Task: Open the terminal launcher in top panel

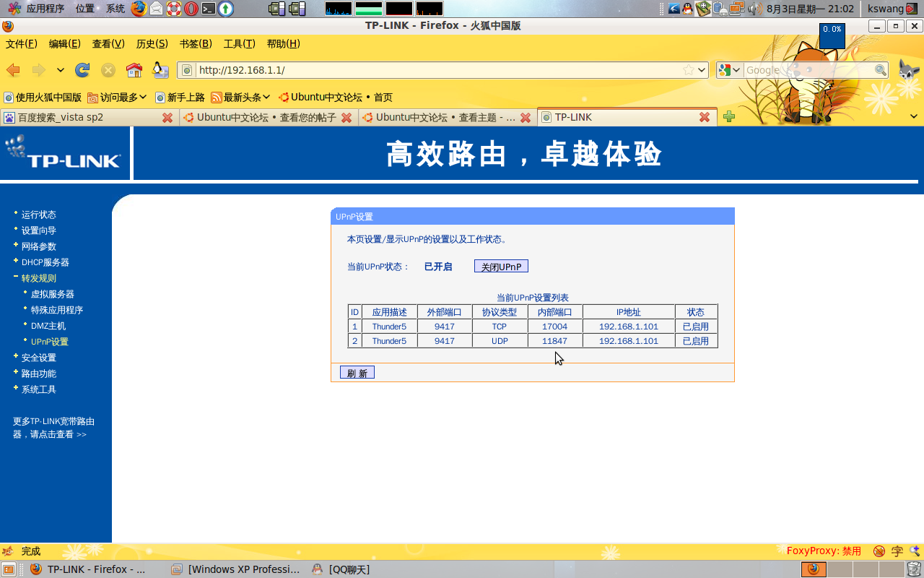Action: click(x=208, y=9)
